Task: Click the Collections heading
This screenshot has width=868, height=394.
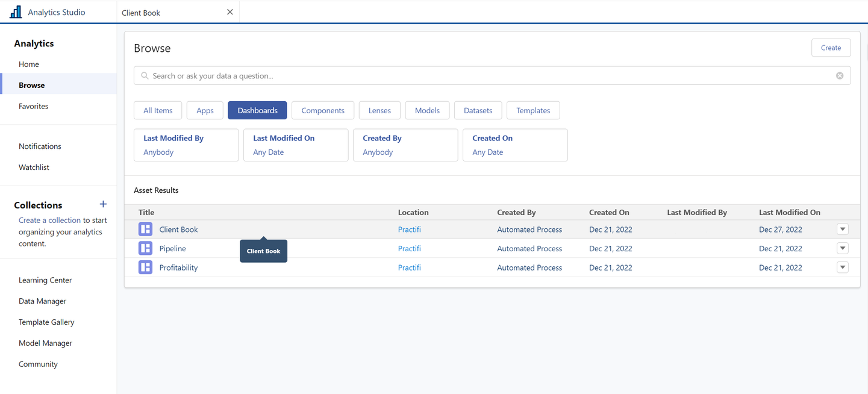Action: click(x=38, y=205)
